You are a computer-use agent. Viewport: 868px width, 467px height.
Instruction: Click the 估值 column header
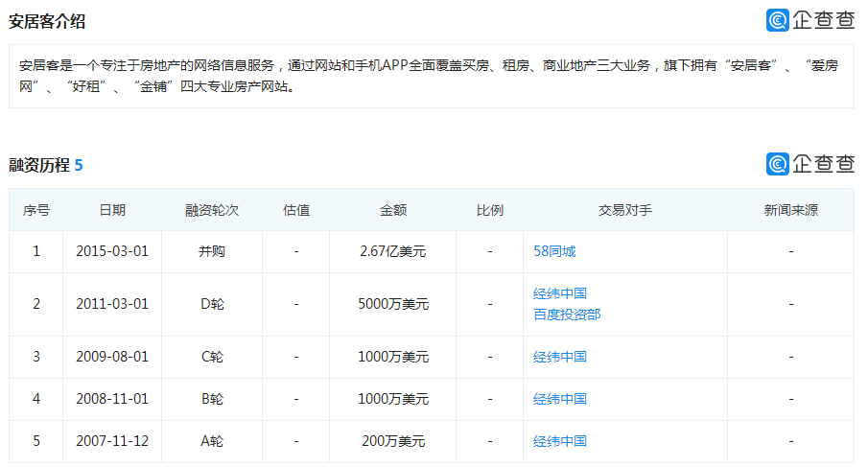point(296,210)
